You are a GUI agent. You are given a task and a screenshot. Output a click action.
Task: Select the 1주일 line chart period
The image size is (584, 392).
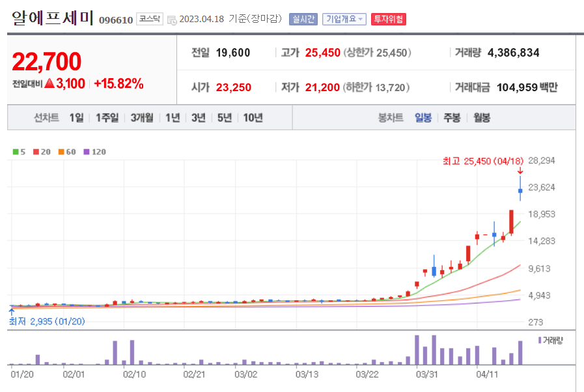[x=107, y=118]
